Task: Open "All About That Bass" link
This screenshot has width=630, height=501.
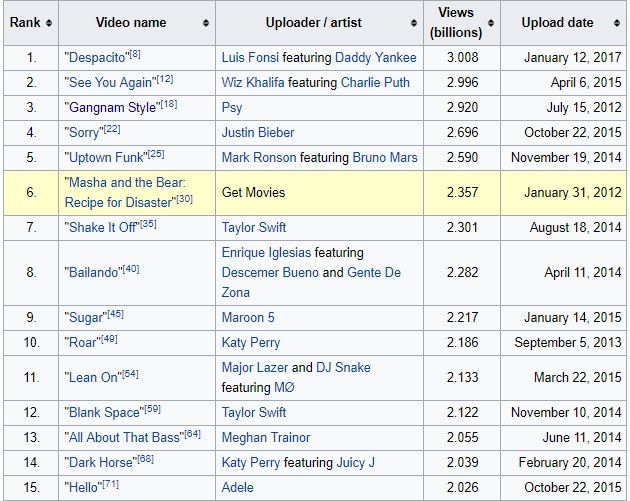Action: [x=124, y=438]
